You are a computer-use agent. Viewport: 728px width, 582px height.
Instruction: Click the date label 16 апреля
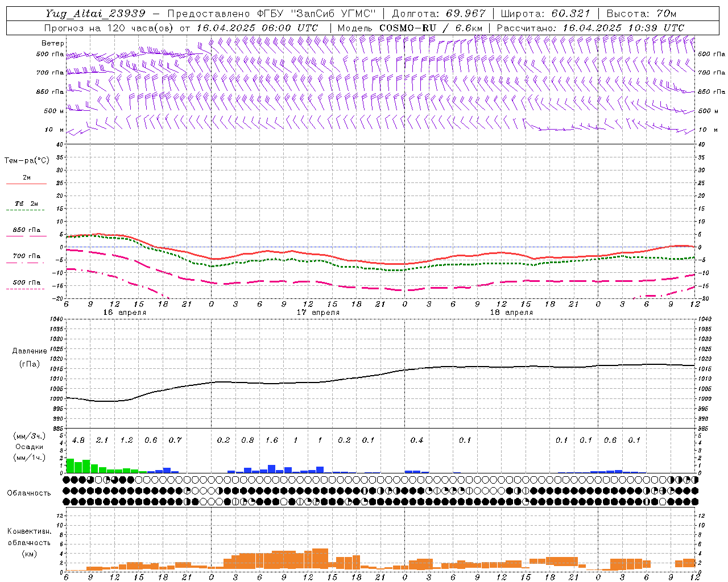[x=125, y=313]
